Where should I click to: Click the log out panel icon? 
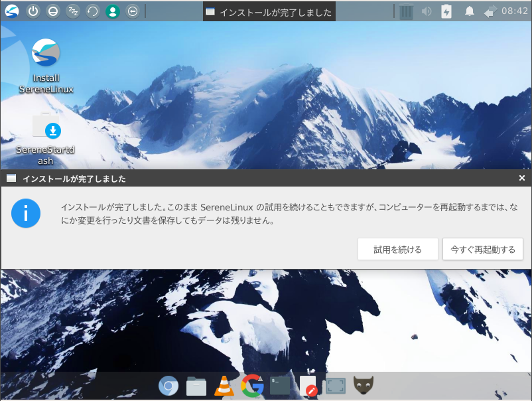click(133, 11)
